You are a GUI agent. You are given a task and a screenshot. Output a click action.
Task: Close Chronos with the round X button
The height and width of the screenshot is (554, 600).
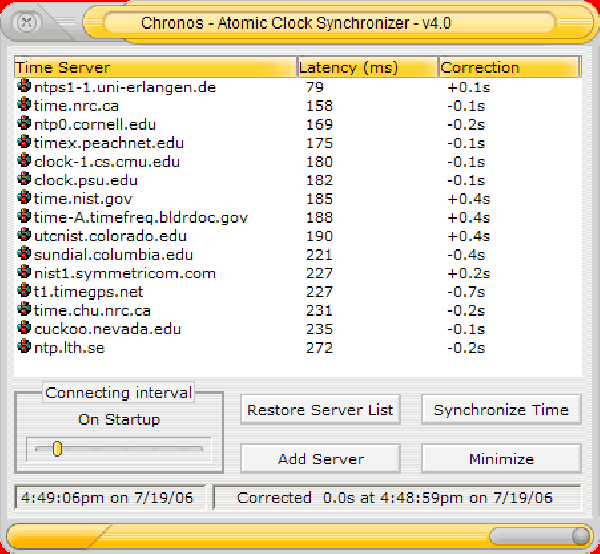tap(26, 23)
